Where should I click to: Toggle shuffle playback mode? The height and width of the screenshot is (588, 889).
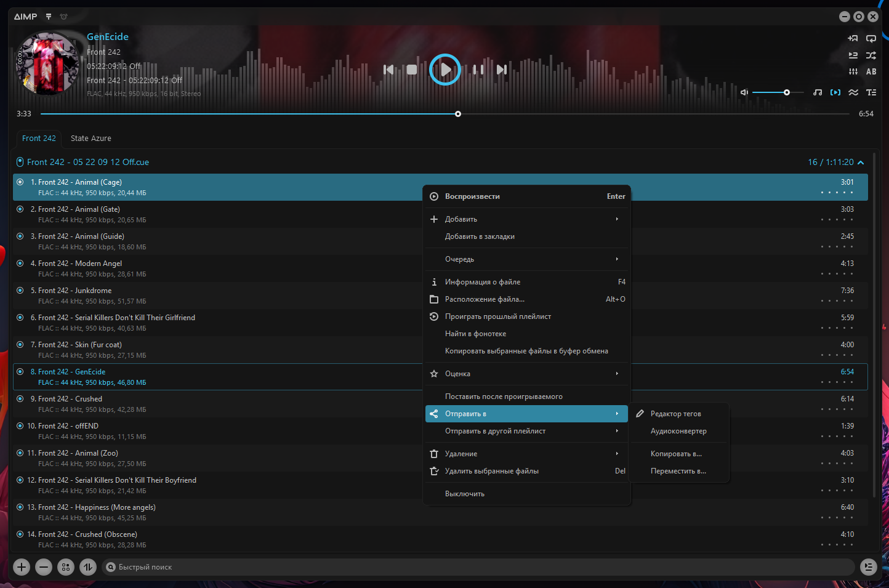[x=871, y=55]
